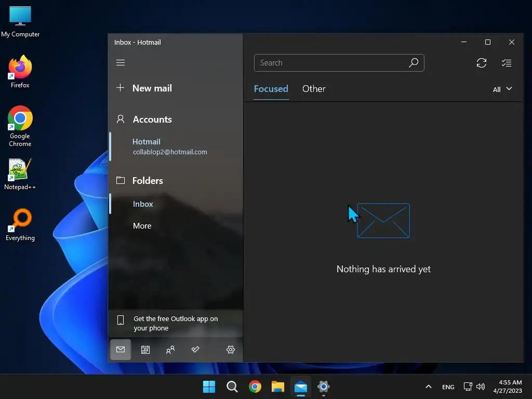Open To Do checkmark icon
532x399 pixels.
click(195, 349)
